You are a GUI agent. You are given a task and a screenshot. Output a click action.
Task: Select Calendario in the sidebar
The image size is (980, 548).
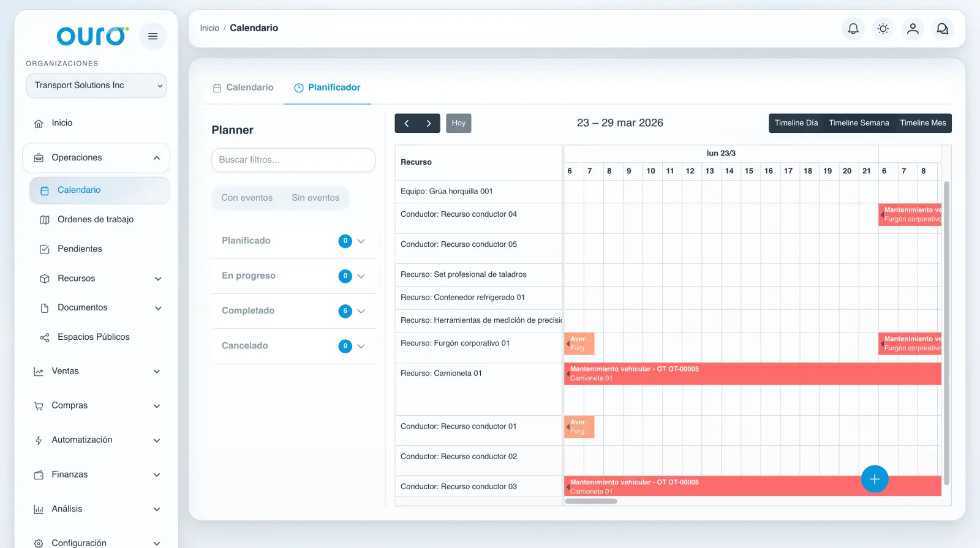99,190
